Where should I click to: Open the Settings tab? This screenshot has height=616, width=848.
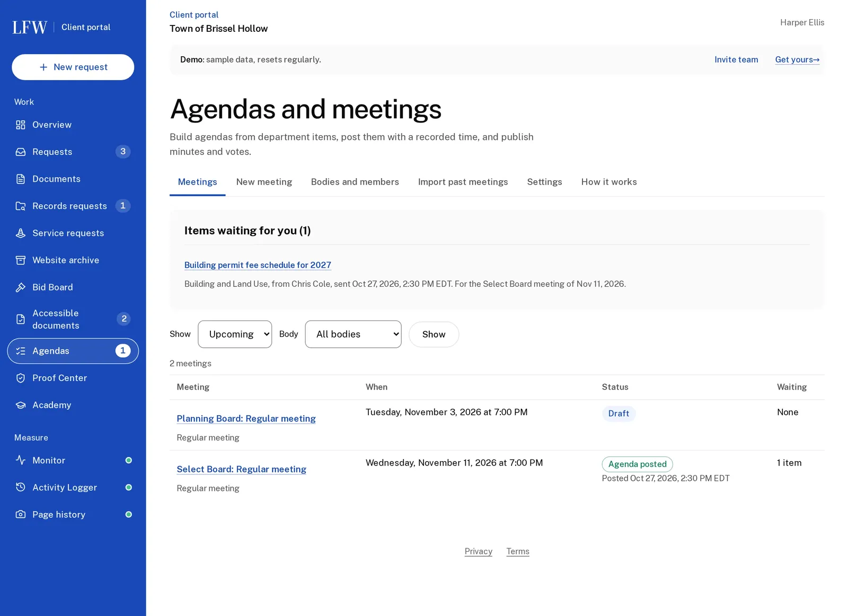[544, 182]
